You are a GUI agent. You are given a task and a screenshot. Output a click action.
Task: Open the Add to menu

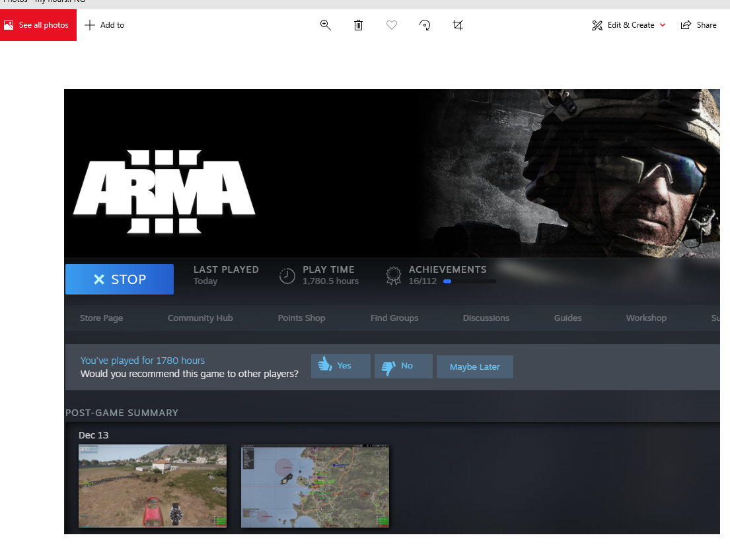click(104, 25)
